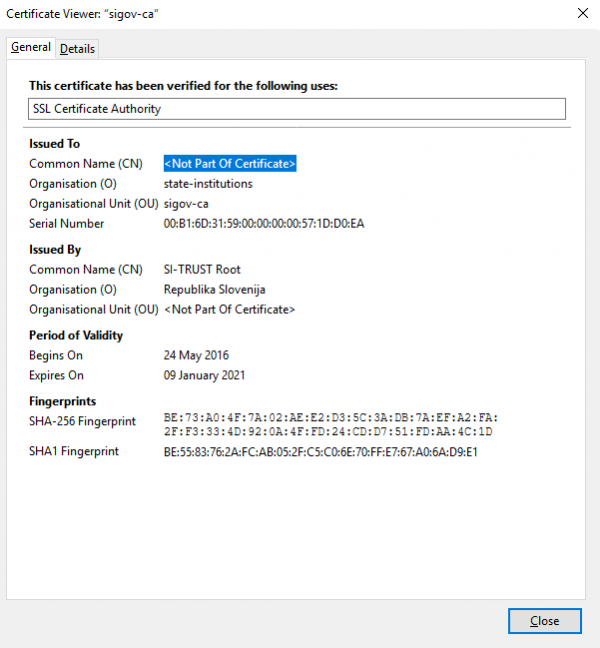Image resolution: width=600 pixels, height=648 pixels.
Task: Select first SHA-256 fingerprint line starting BE:73:A0
Action: pyautogui.click(x=331, y=417)
